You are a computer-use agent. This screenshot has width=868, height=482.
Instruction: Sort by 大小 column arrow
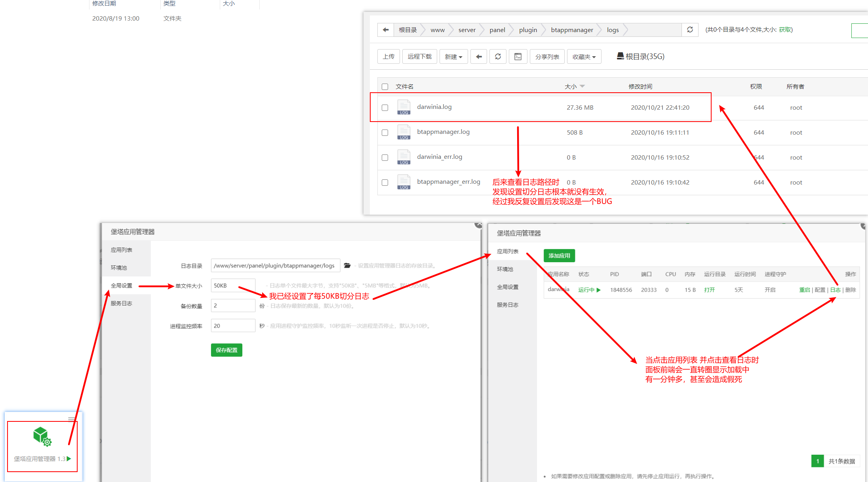coord(582,86)
